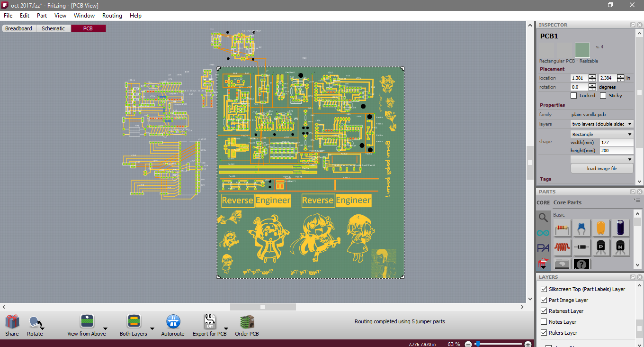
Task: Click the zoom slider handle
Action: point(478,344)
